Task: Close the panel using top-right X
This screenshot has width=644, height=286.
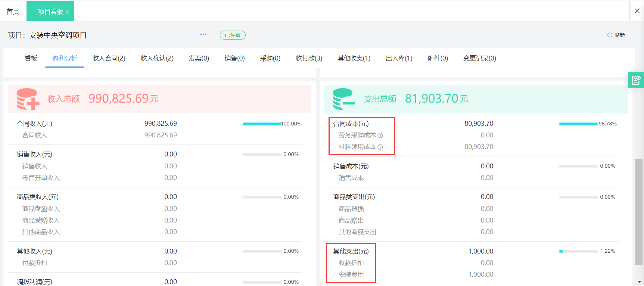Action: click(x=637, y=11)
